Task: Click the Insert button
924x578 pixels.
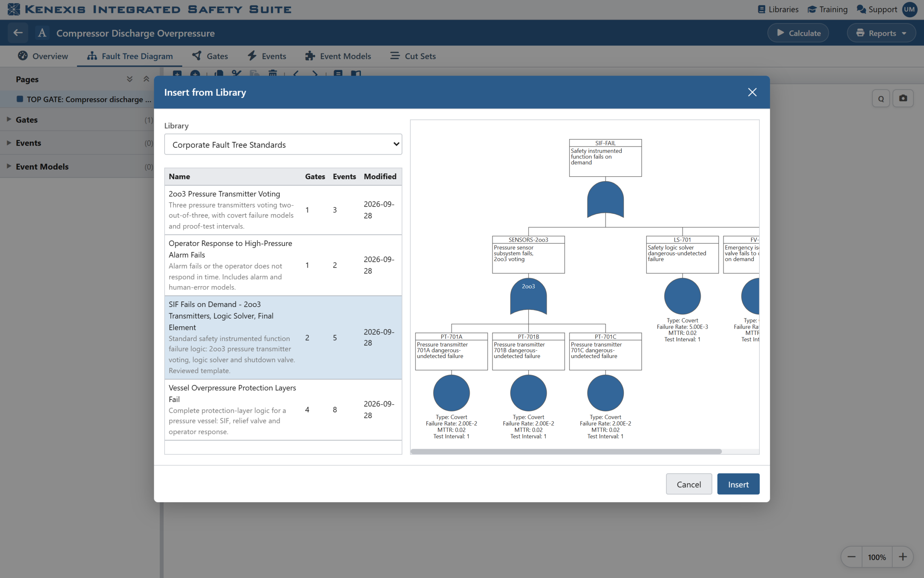Action: pyautogui.click(x=738, y=484)
